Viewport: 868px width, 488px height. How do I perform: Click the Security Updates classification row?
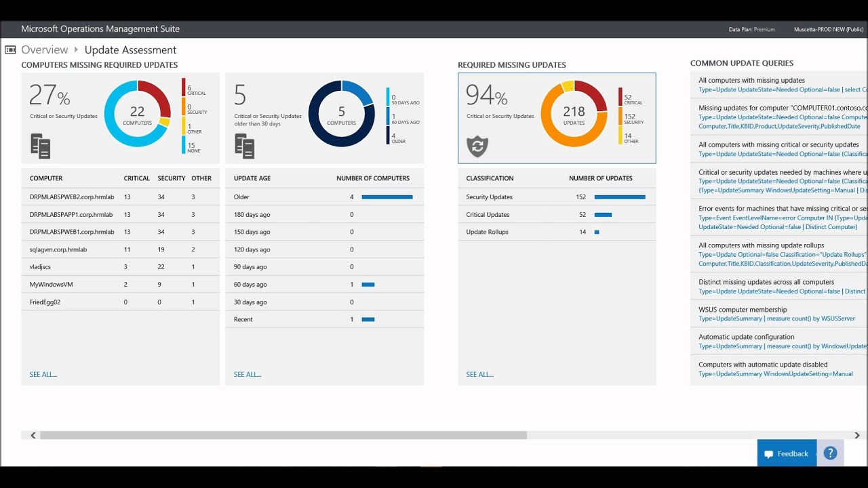point(557,197)
